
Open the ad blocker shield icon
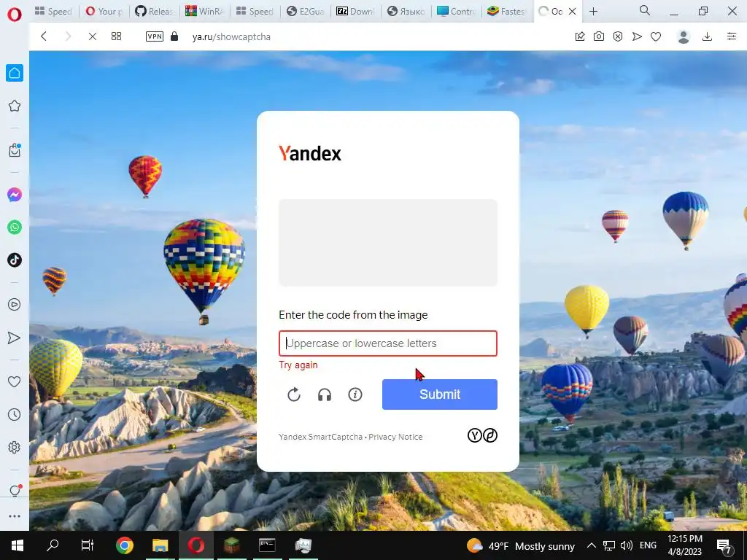pos(618,36)
